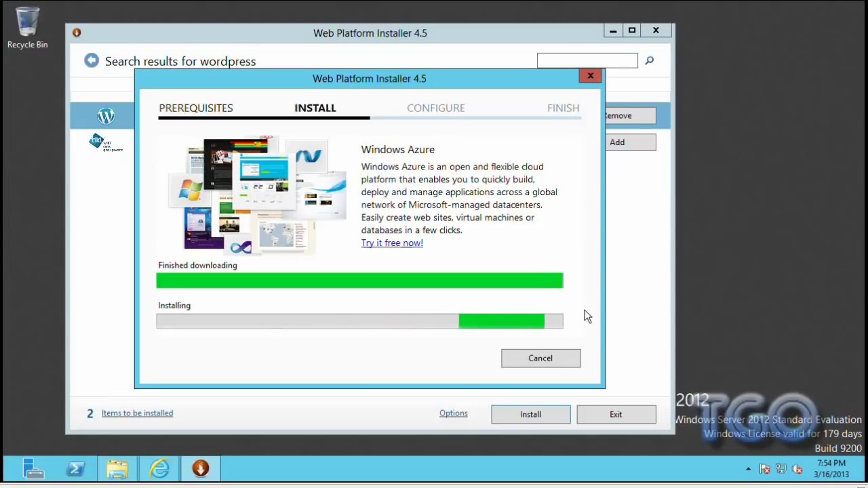Click the PREREQUISITES step tab
This screenshot has width=868, height=488.
196,108
